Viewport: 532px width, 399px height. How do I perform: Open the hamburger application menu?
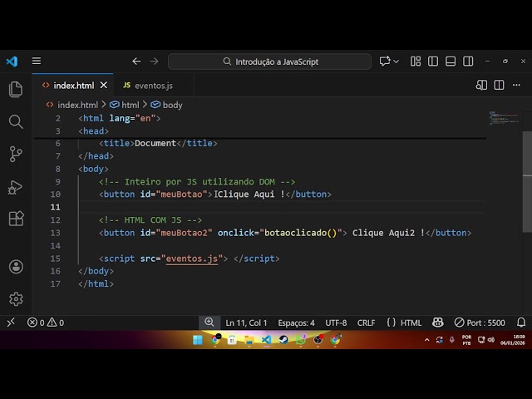pos(37,61)
